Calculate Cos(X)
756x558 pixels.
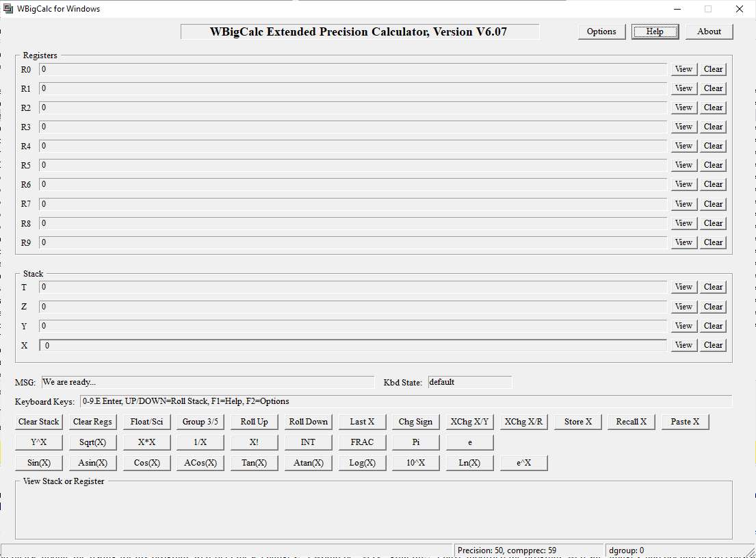point(146,463)
